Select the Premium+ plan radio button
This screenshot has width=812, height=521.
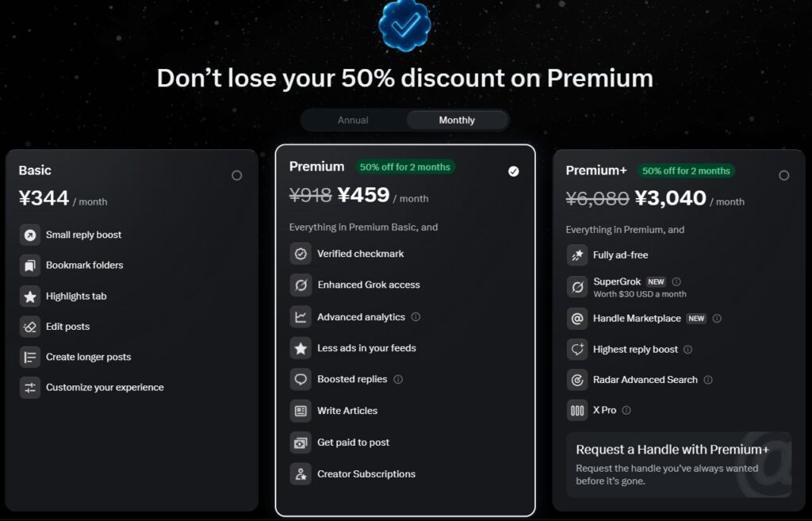coord(784,175)
